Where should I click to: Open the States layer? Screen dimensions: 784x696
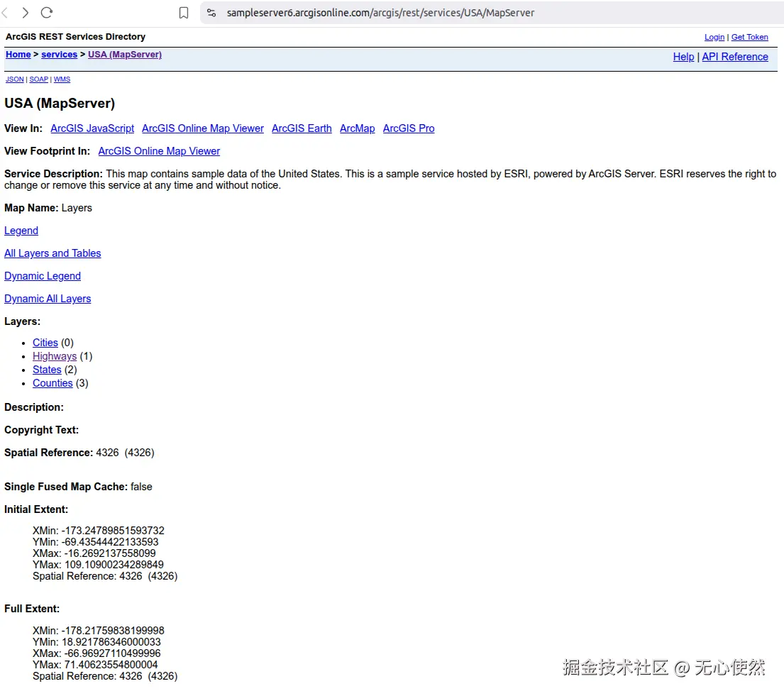point(47,370)
